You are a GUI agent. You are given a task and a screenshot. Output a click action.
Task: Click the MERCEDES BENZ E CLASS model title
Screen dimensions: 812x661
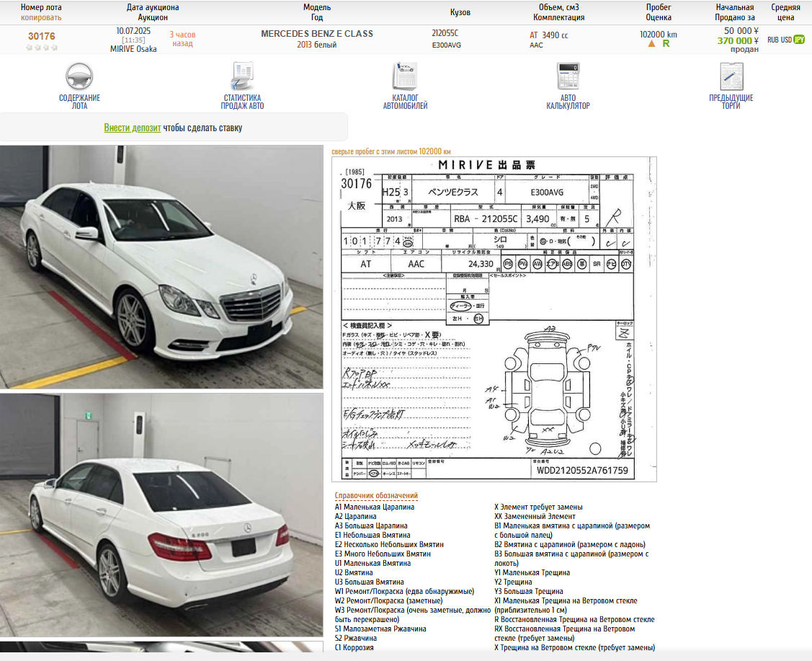click(317, 34)
